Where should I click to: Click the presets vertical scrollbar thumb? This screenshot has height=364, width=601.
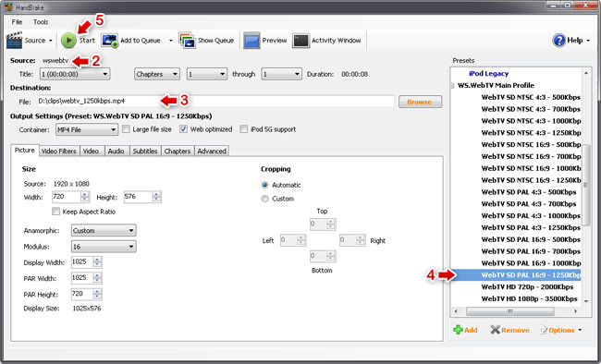pyautogui.click(x=586, y=185)
